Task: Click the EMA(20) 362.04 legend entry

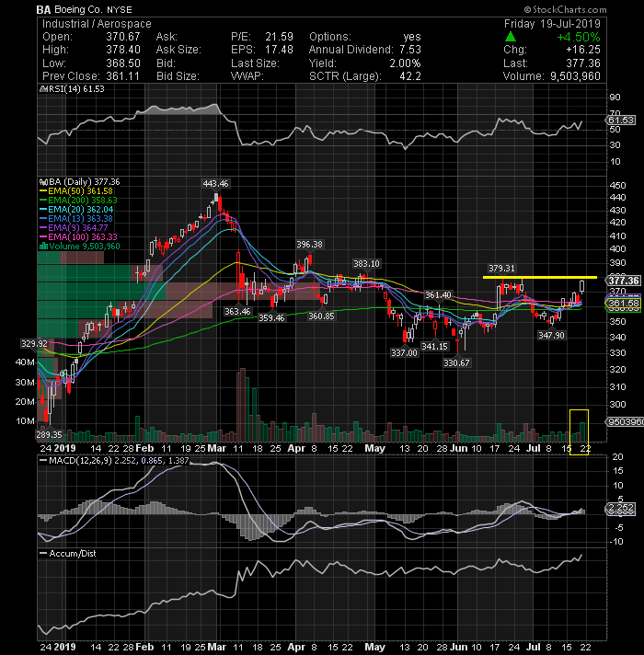Action: click(x=80, y=209)
